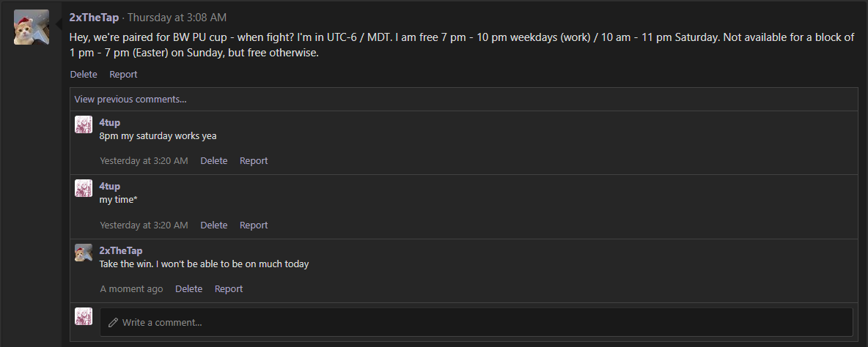Report the 'Take the win' comment
The image size is (868, 347).
[229, 288]
